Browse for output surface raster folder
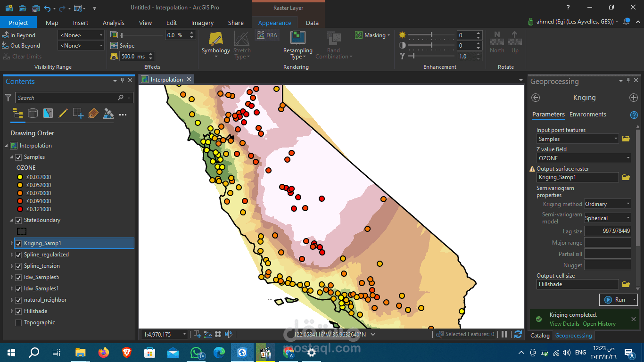 click(x=626, y=177)
